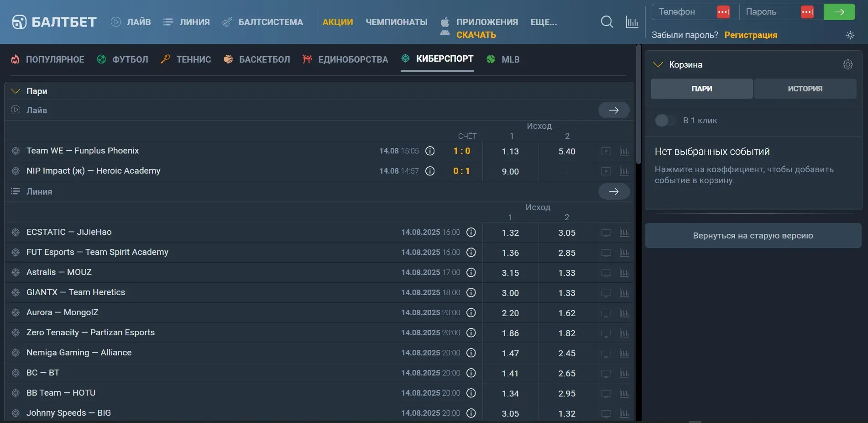Click the vertical scrollbar of the events list
Image resolution: width=868 pixels, height=423 pixels.
coord(638,105)
